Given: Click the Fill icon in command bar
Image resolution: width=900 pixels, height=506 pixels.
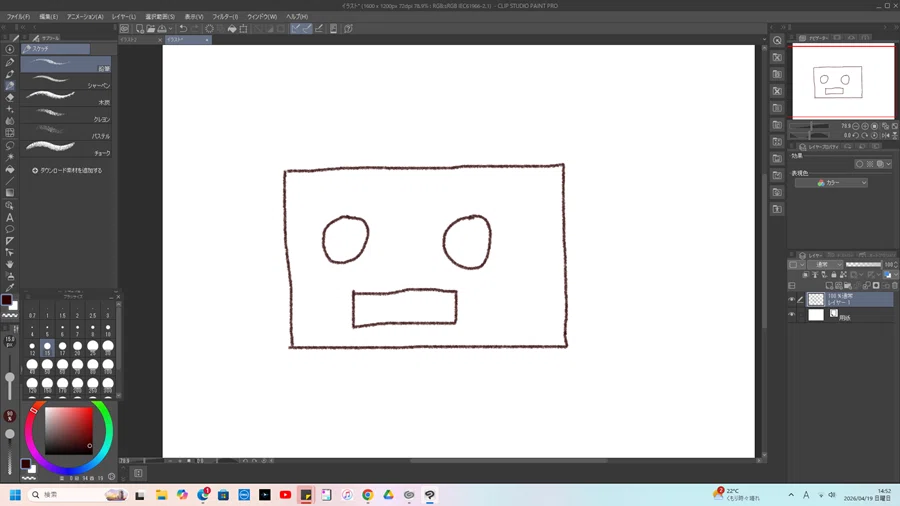Looking at the screenshot, I should coord(232,29).
